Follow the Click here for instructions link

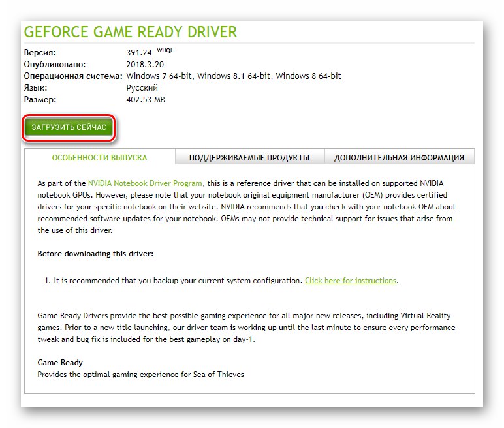[x=352, y=281]
